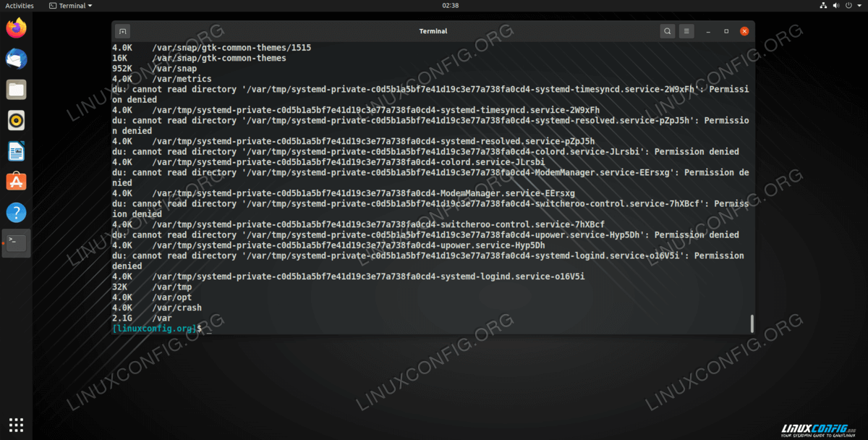
Task: Open the Files manager in dock
Action: click(16, 90)
